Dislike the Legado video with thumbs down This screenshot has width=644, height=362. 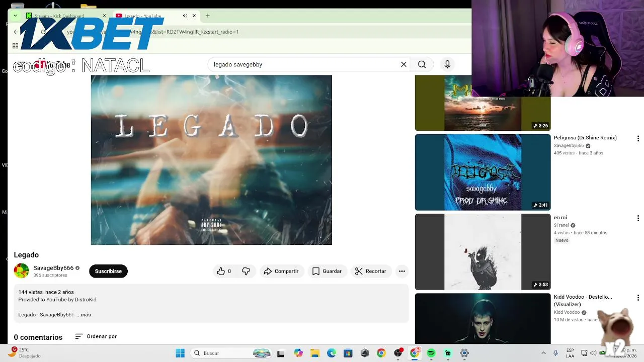point(246,271)
